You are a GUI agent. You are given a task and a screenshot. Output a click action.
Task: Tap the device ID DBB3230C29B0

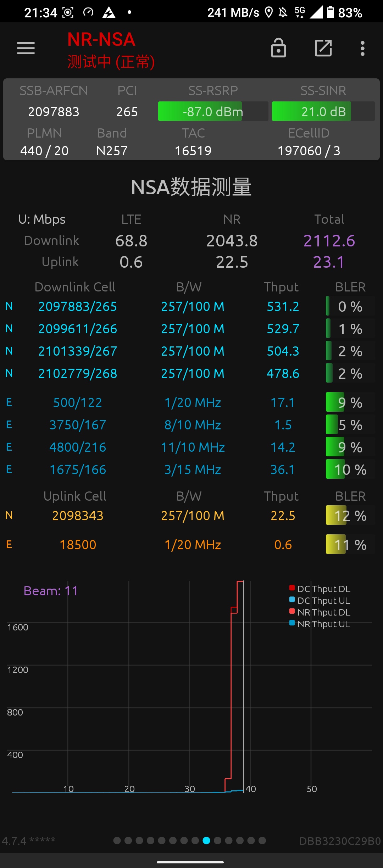[x=340, y=841]
